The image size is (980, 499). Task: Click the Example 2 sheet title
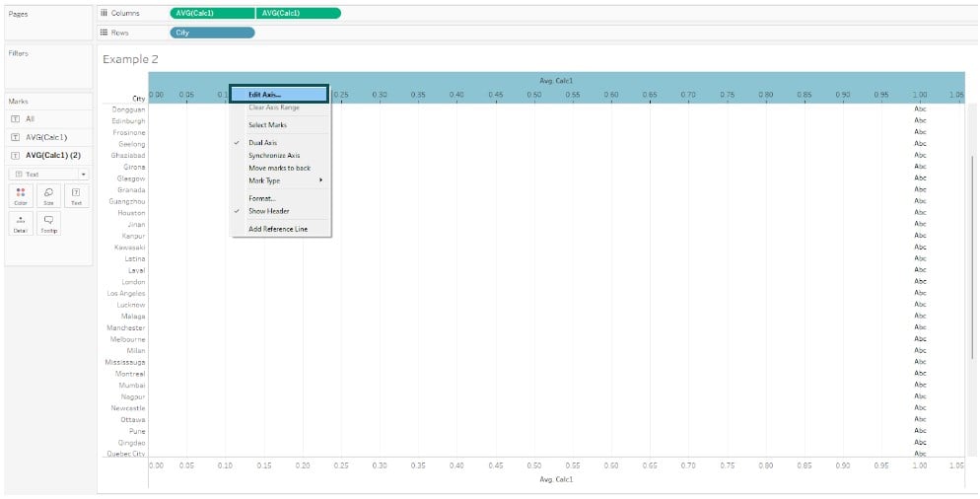130,59
